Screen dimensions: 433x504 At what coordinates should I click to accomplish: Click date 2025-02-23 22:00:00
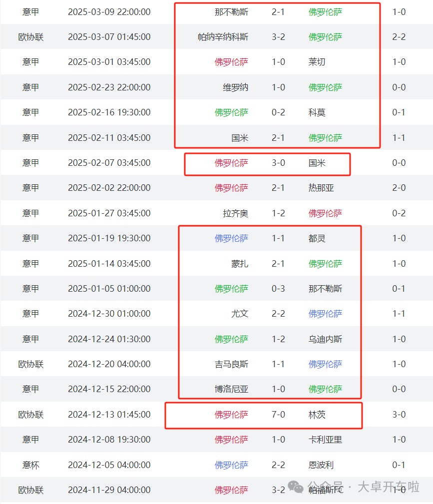[109, 87]
